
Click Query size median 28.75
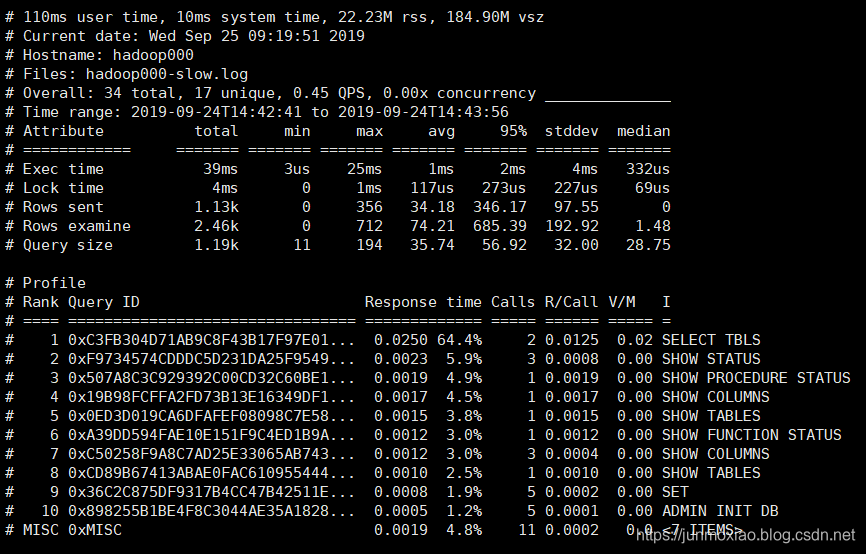coord(648,245)
